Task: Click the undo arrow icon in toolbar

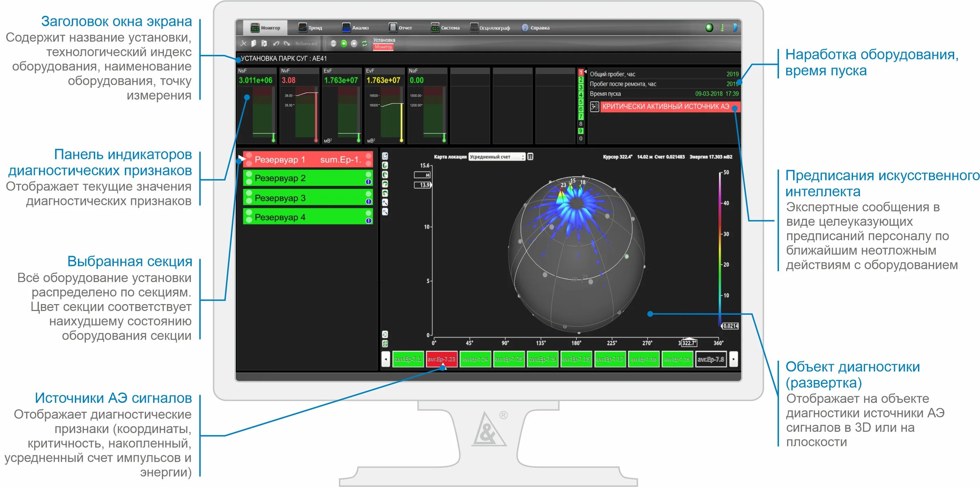Action: (276, 43)
